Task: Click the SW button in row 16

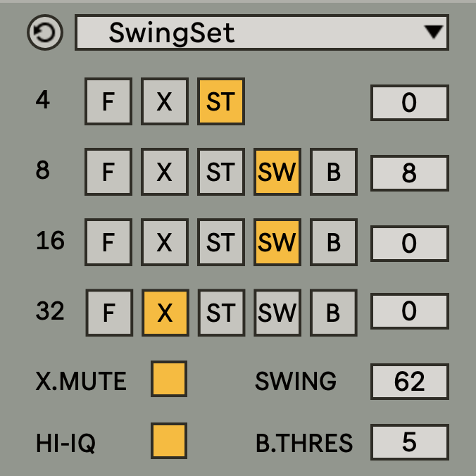Action: (277, 242)
